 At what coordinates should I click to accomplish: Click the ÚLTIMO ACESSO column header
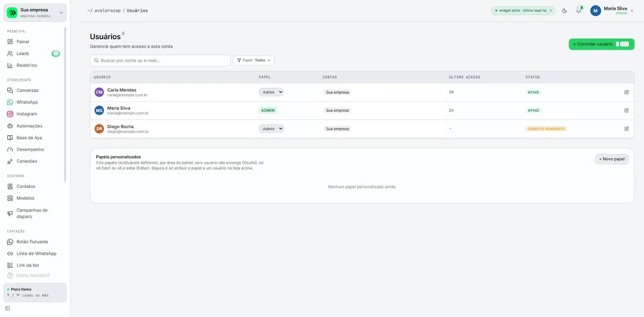(465, 77)
